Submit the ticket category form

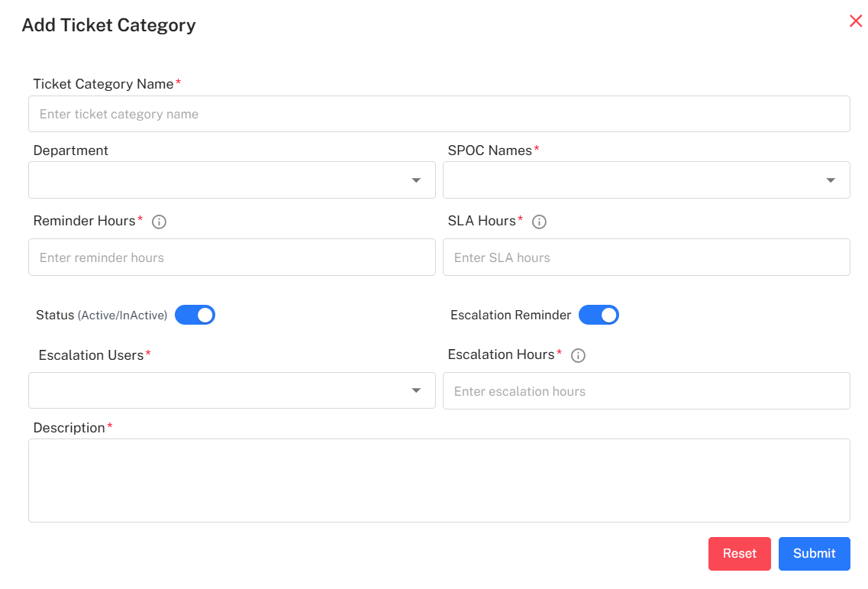814,554
